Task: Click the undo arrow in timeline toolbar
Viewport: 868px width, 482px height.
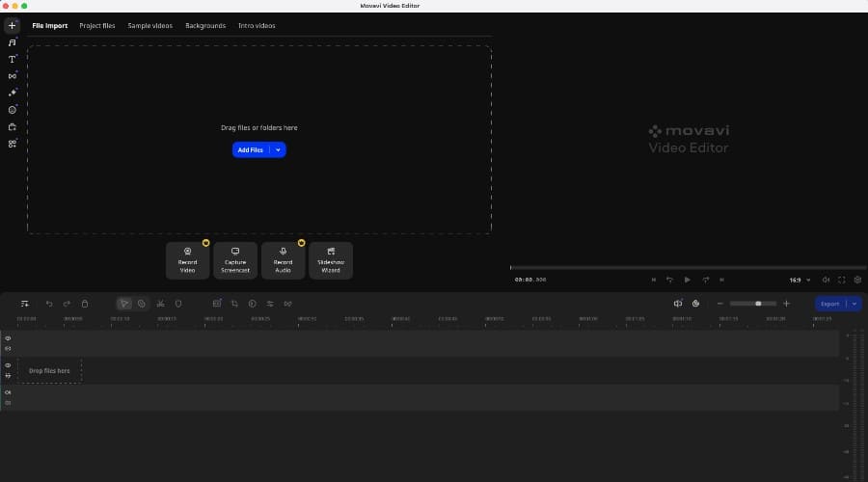Action: coord(50,304)
